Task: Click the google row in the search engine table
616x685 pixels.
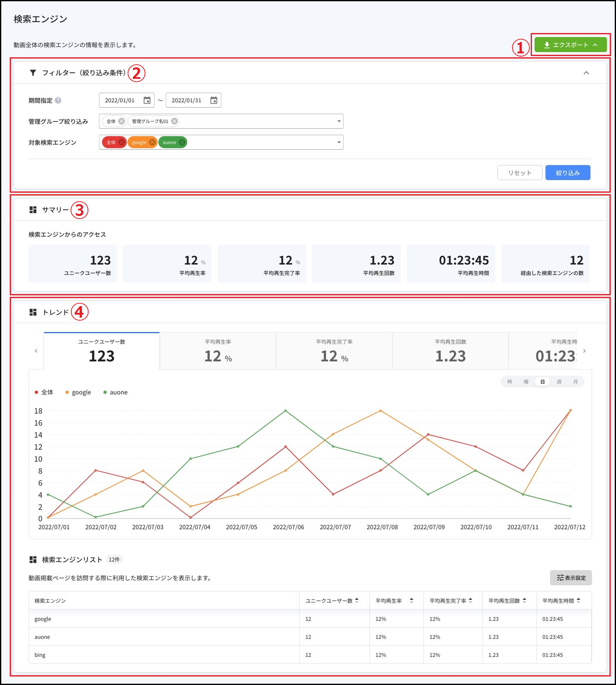Action: pos(310,619)
